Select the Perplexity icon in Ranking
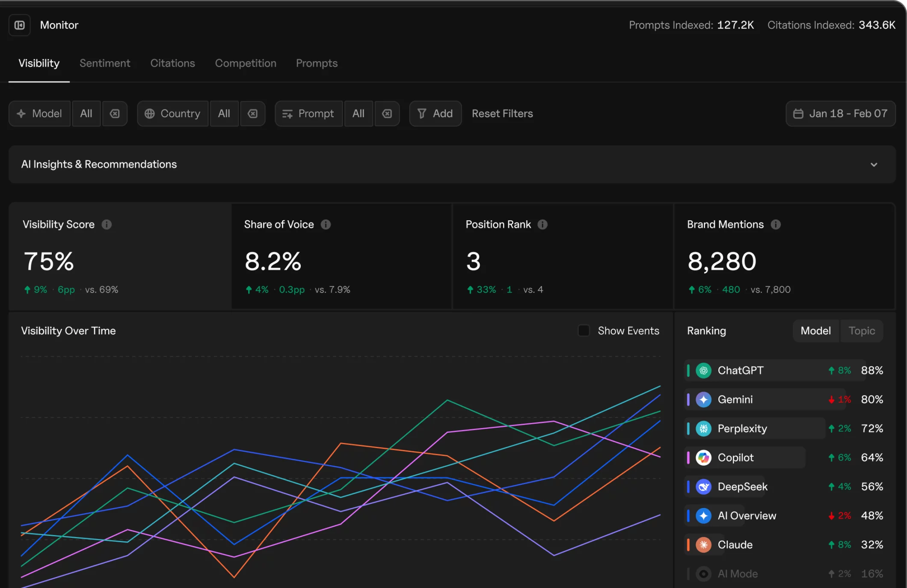The width and height of the screenshot is (907, 588). coord(703,428)
